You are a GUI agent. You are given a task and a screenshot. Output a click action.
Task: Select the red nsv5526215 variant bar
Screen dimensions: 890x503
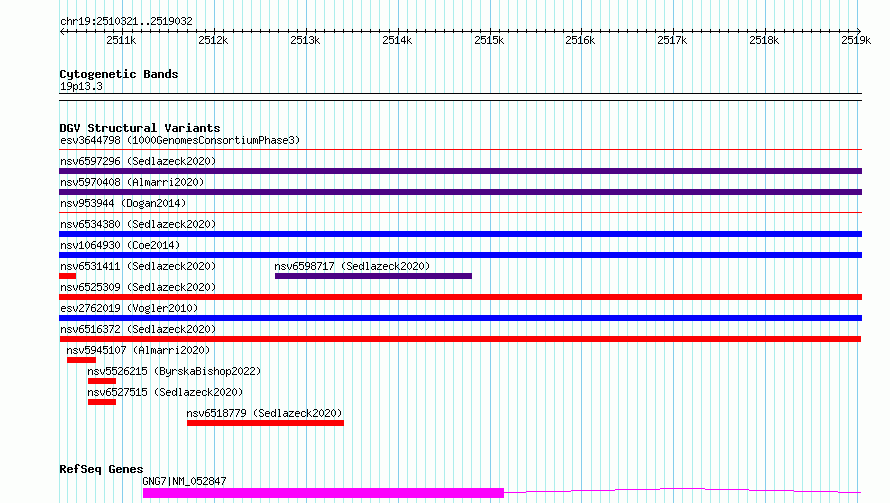pyautogui.click(x=102, y=381)
